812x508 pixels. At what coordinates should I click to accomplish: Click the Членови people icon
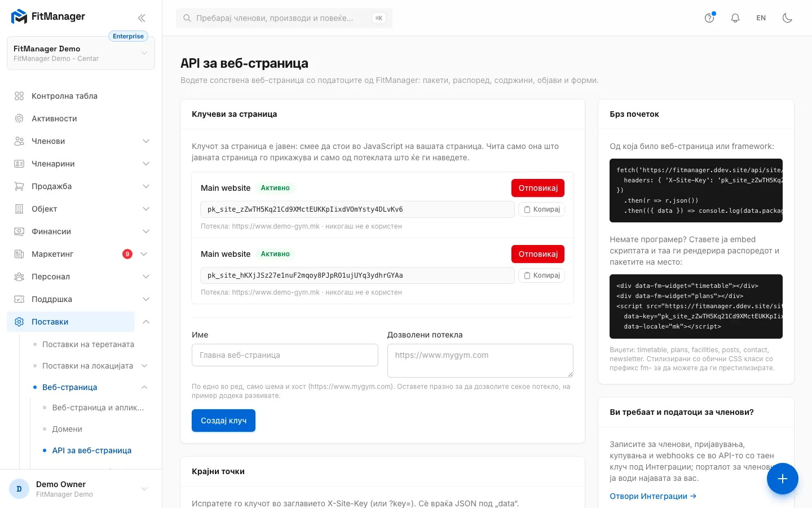19,141
